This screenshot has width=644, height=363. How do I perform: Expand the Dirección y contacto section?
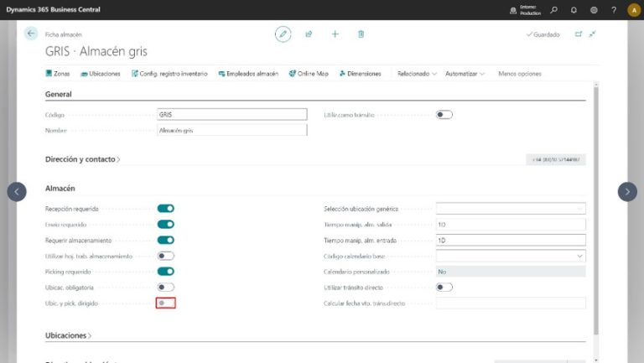(82, 158)
